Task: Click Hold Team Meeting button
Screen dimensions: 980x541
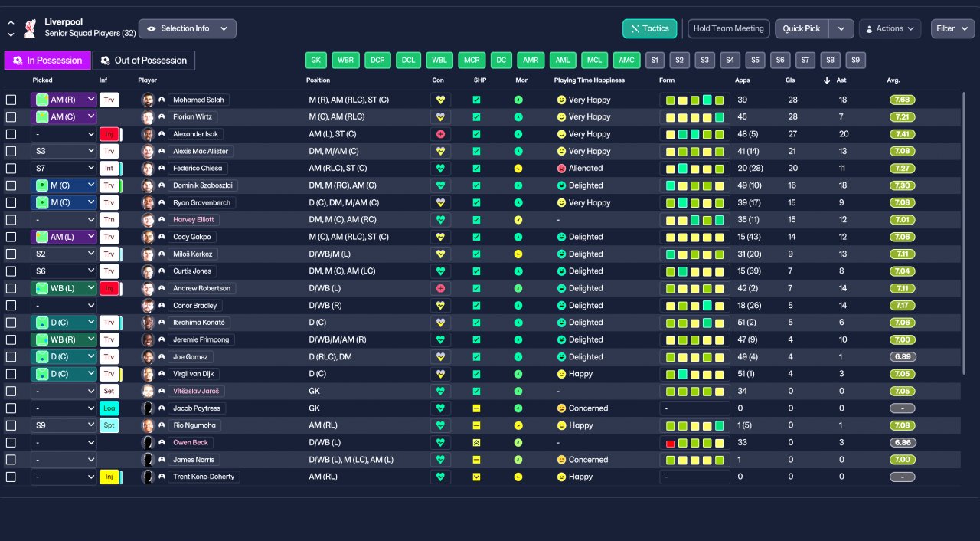Action: tap(729, 28)
